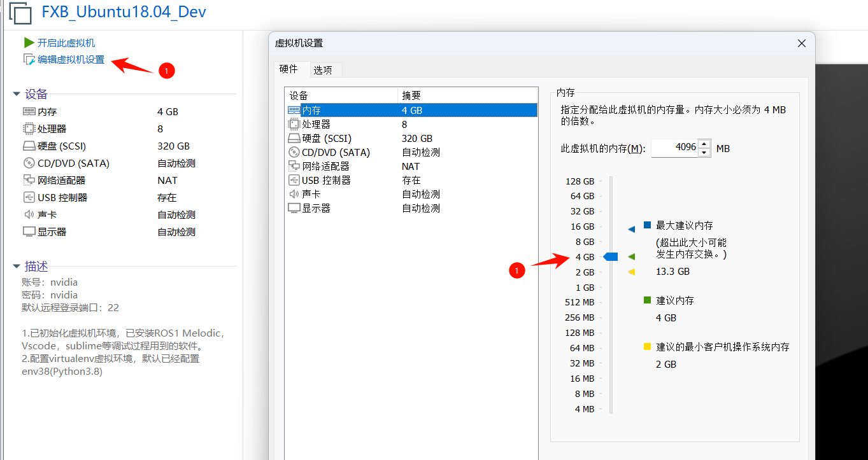The width and height of the screenshot is (868, 460).
Task: Click the edit virtual machine settings icon
Action: pyautogui.click(x=29, y=60)
